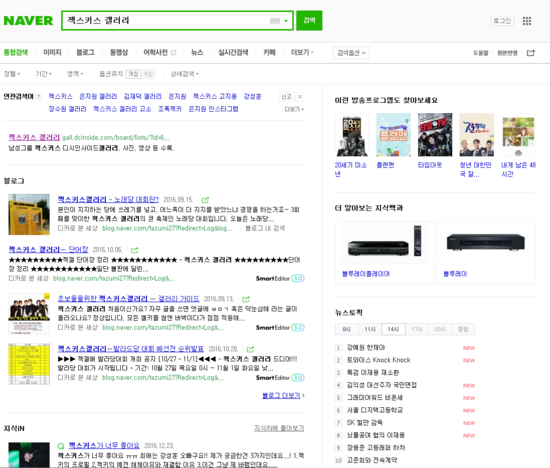This screenshot has width=550, height=468.
Task: Open the 정렬 dropdown
Action: pos(12,74)
